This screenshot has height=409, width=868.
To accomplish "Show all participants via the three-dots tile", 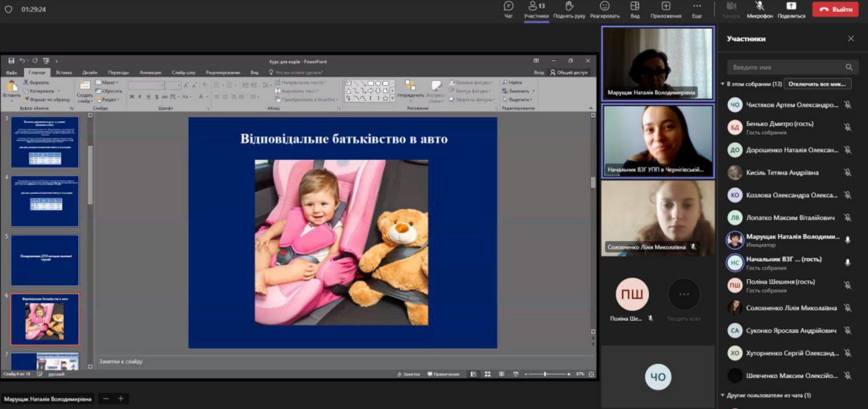I will tap(684, 295).
